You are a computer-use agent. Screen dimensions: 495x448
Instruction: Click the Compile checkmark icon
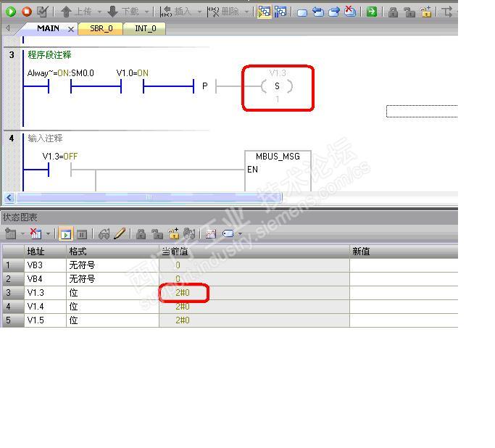coord(43,12)
